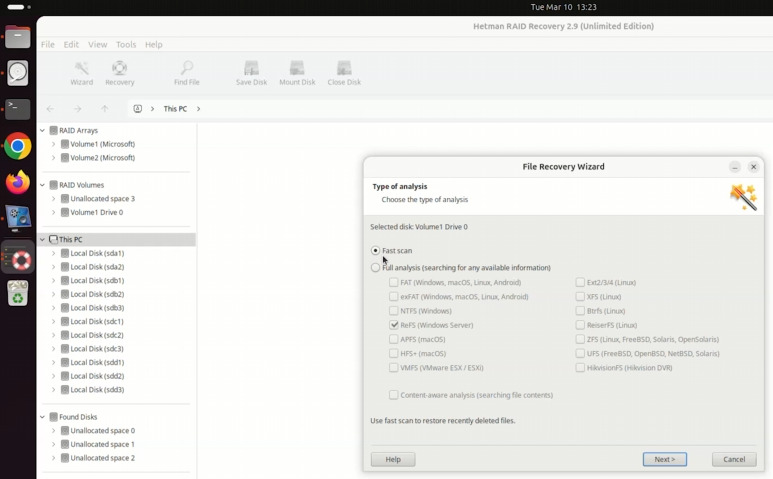The image size is (773, 479).
Task: Go forward with the right arrow
Action: (x=77, y=108)
